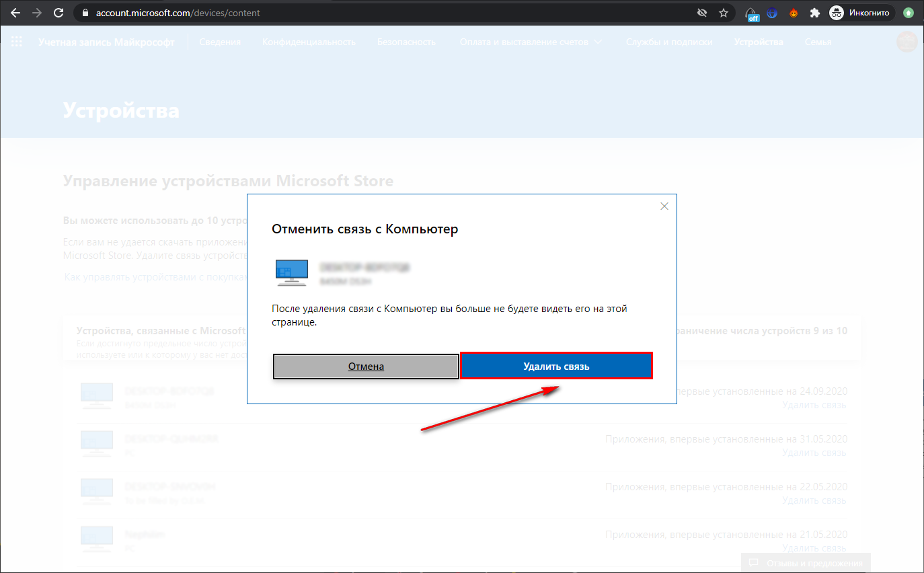This screenshot has height=573, width=924.
Task: Click device icon in the 24.09.2020 row
Action: [x=97, y=396]
